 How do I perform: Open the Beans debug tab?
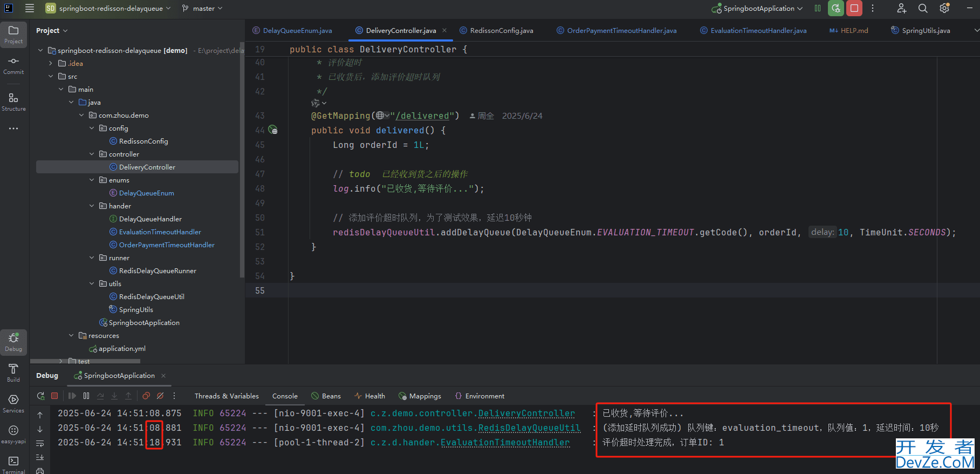coord(326,396)
